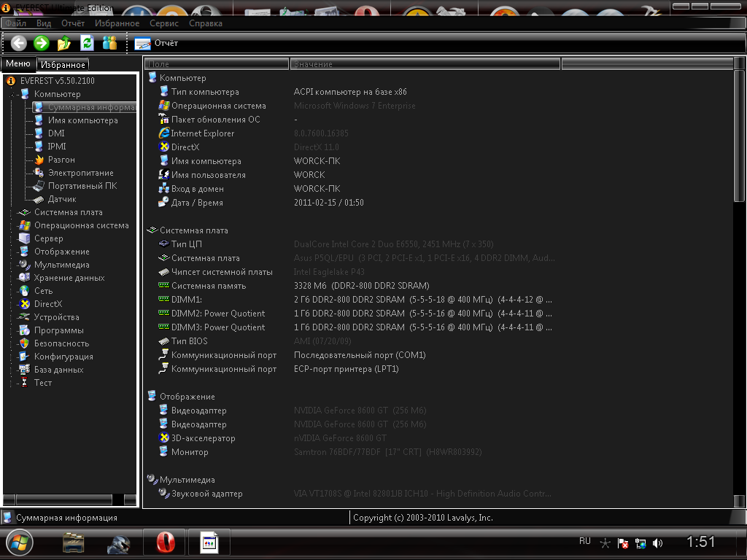Click the scrollbar down arrow of list
The height and width of the screenshot is (560, 747).
click(x=739, y=501)
